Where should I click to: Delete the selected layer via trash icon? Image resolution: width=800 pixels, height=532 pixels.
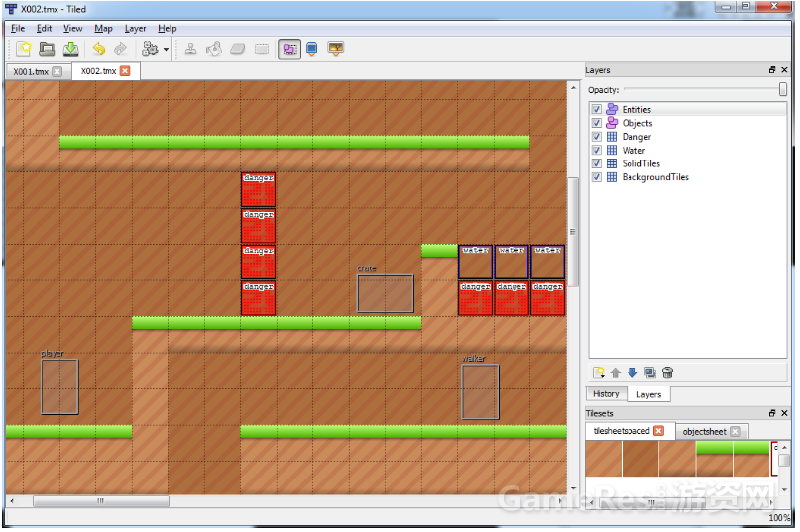(x=667, y=372)
